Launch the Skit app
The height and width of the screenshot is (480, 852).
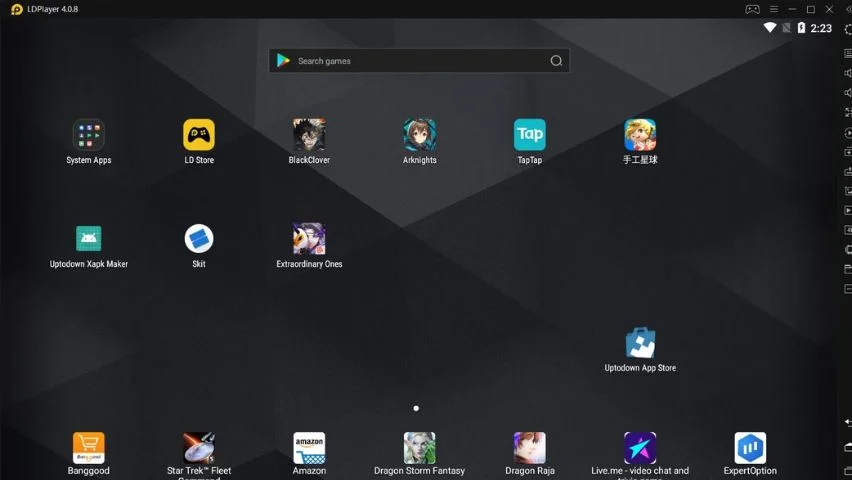click(x=199, y=239)
